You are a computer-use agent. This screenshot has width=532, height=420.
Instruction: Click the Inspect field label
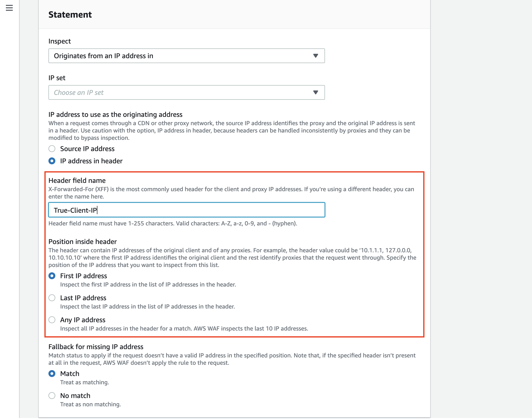pos(59,41)
